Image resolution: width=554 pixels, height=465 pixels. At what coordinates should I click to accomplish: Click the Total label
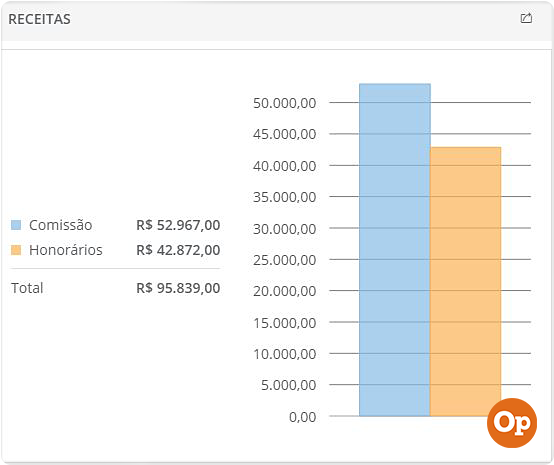point(27,288)
